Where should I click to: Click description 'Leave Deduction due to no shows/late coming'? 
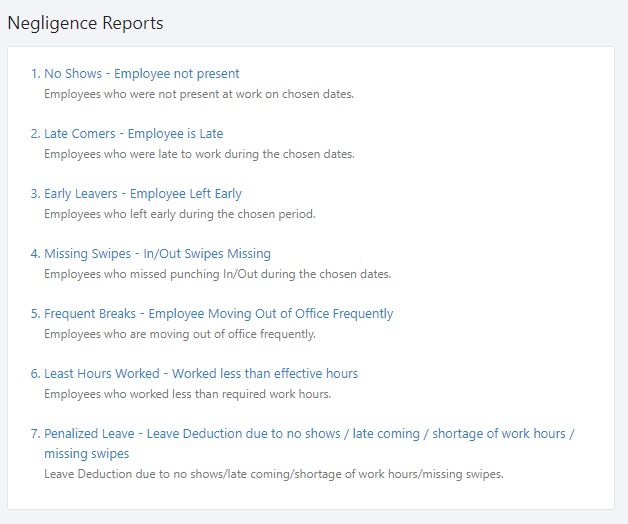click(274, 474)
